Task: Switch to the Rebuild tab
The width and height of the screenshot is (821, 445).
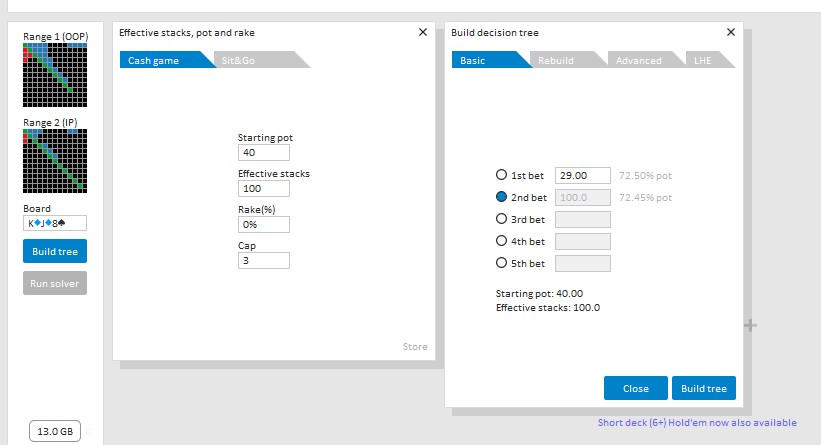Action: 556,60
